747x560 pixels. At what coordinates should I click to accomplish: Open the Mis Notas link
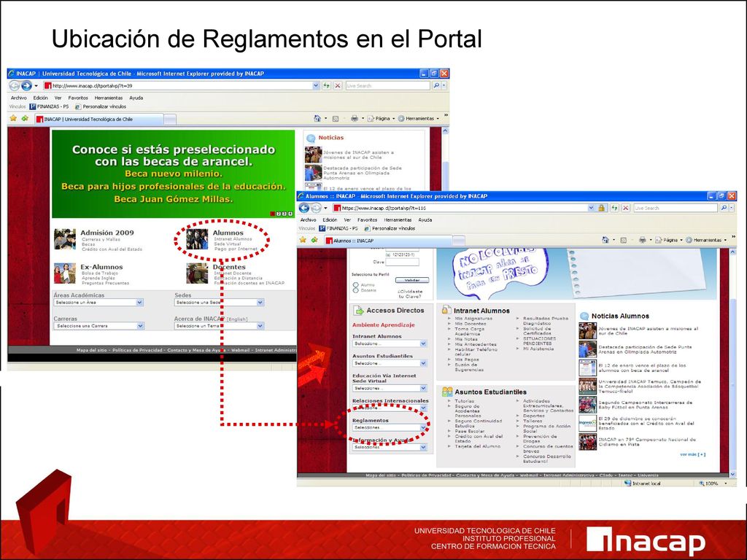(466, 339)
